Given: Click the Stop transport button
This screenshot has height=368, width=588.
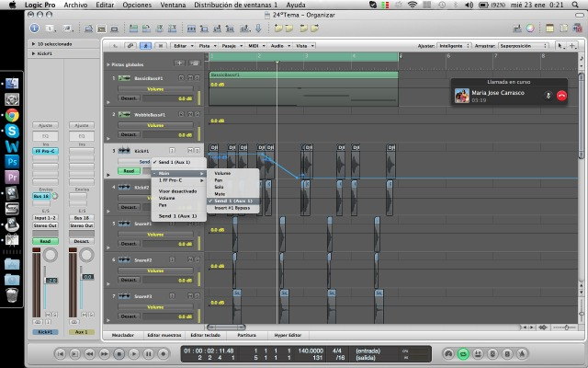Looking at the screenshot, I should (119, 353).
